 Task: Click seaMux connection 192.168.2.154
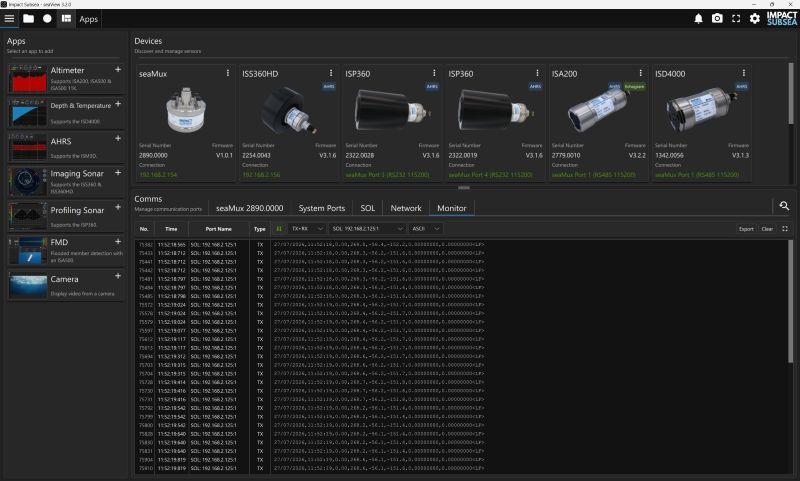coord(158,175)
